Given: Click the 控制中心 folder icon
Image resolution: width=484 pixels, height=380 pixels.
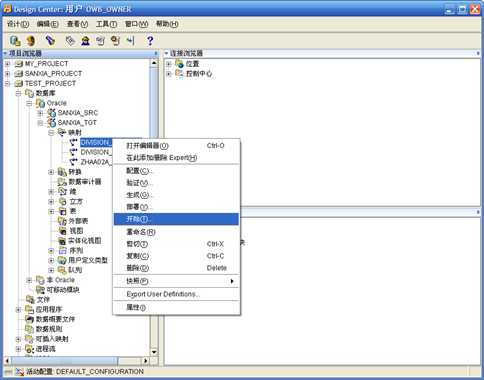Looking at the screenshot, I should [179, 73].
